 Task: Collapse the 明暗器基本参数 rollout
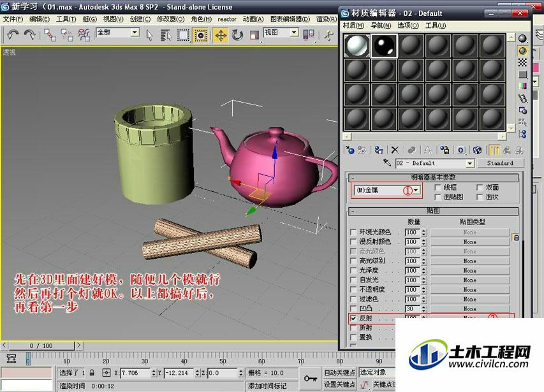coord(433,177)
